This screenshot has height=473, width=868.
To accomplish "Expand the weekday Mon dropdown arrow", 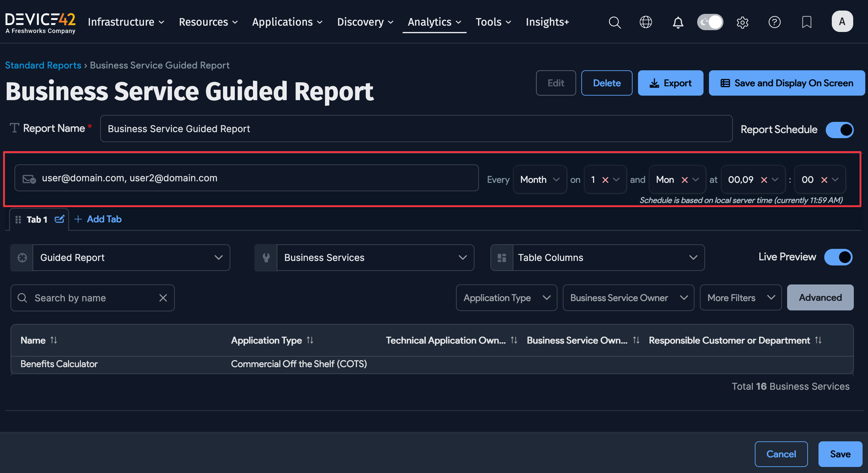I will click(x=695, y=180).
